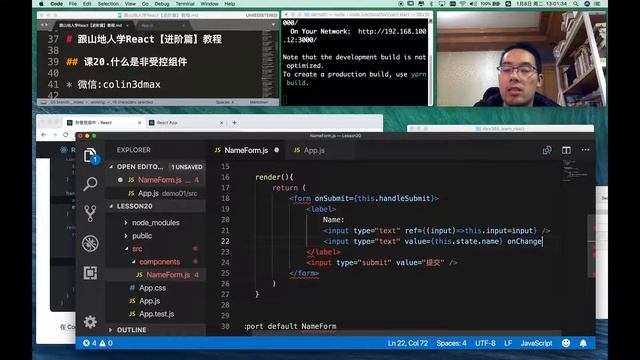Click Ln 22, Col 72 in status bar
This screenshot has width=640, height=360.
(408, 343)
